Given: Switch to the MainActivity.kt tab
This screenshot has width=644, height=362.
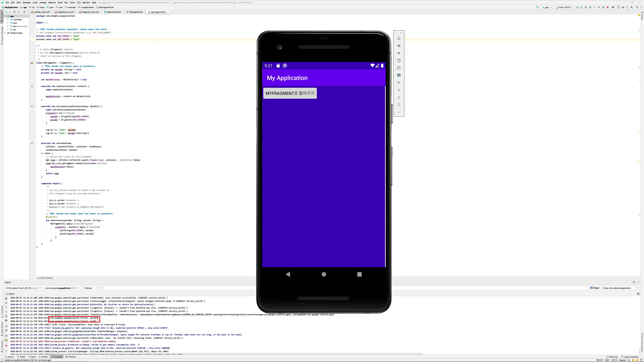Looking at the screenshot, I should tap(114, 12).
